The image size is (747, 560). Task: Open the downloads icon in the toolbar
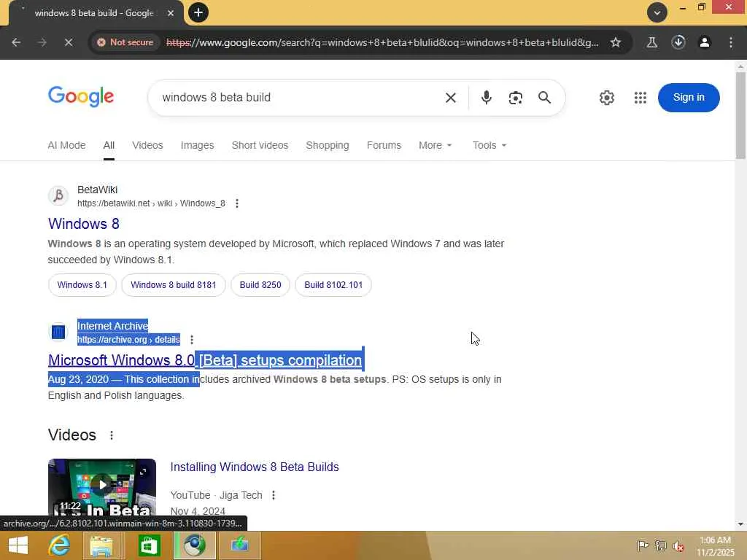(x=678, y=42)
